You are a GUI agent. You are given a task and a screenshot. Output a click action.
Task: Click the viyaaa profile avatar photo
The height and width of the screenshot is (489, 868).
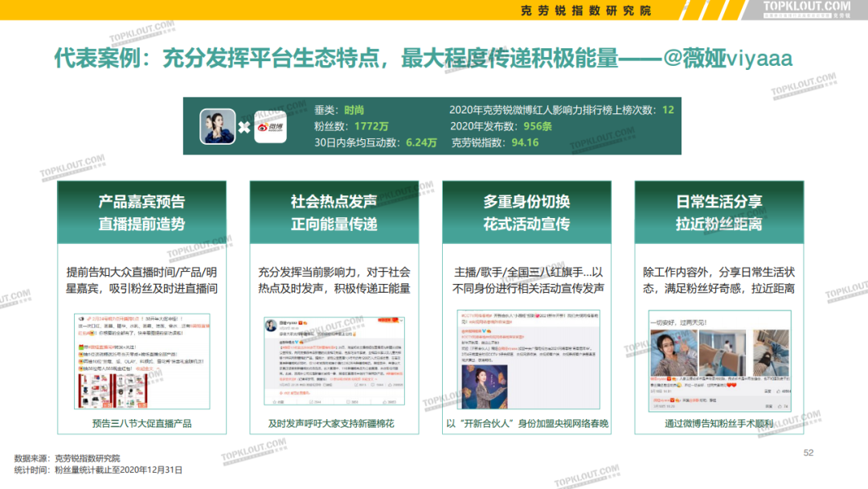217,126
